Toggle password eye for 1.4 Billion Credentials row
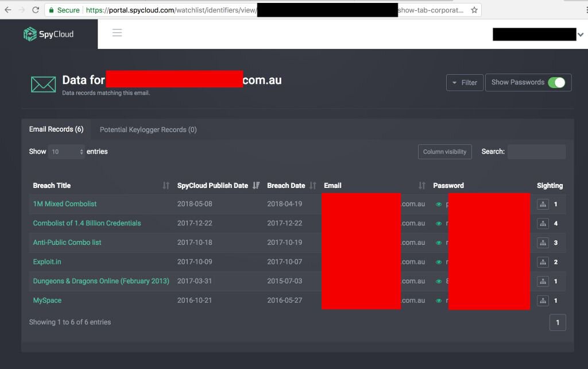Viewport: 588px width, 369px height. pyautogui.click(x=438, y=224)
